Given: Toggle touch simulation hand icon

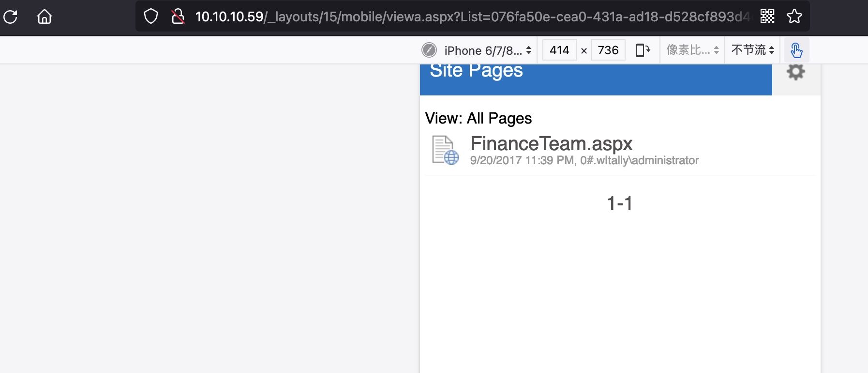Looking at the screenshot, I should pyautogui.click(x=796, y=50).
